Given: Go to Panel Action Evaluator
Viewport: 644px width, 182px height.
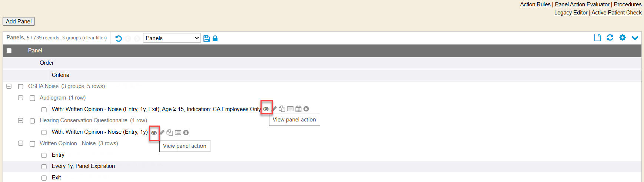Looking at the screenshot, I should 582,4.
